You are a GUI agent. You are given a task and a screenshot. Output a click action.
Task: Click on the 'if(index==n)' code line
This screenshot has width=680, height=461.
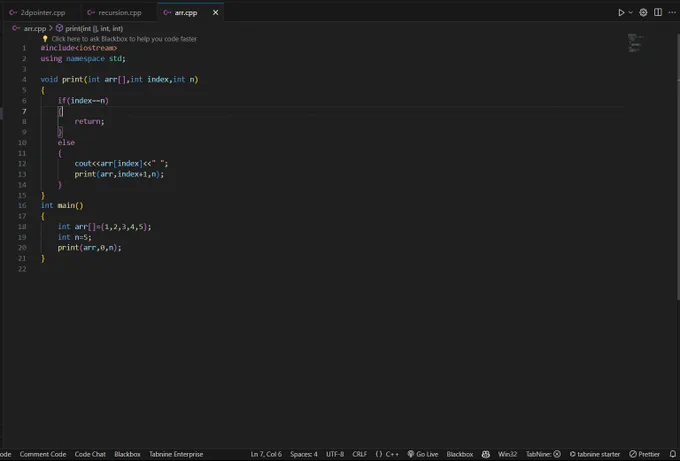point(83,101)
